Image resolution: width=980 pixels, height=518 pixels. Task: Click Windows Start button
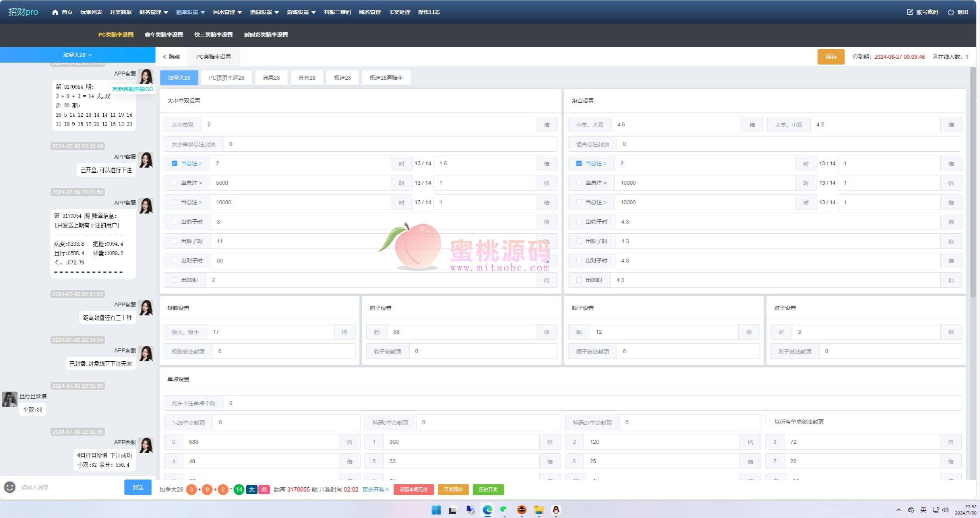point(436,510)
